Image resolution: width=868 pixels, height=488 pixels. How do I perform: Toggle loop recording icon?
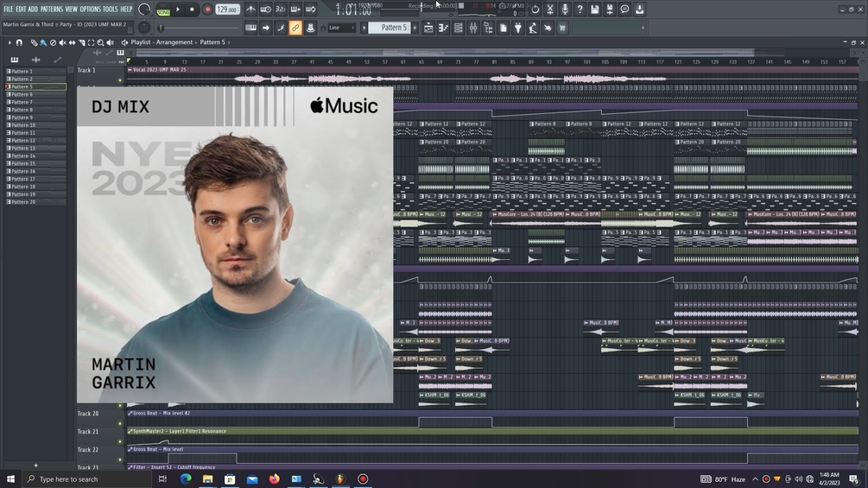tap(311, 10)
